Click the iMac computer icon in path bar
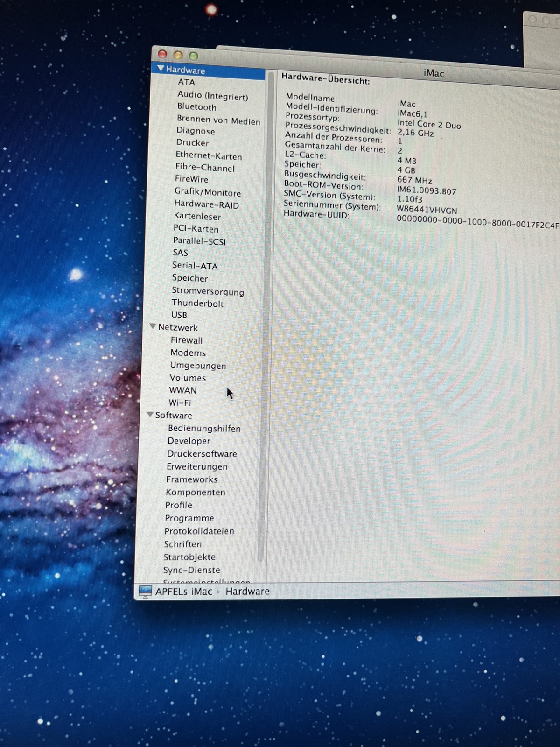 [x=146, y=592]
